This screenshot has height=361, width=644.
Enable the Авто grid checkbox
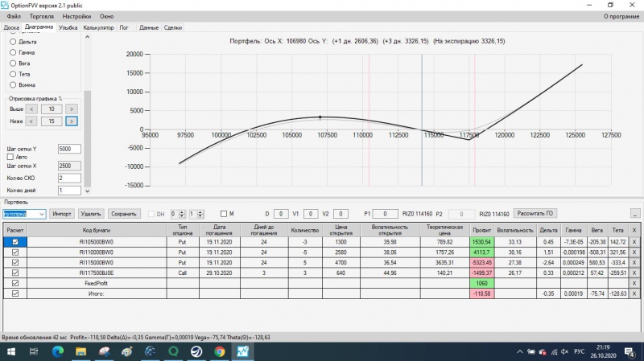click(x=10, y=157)
